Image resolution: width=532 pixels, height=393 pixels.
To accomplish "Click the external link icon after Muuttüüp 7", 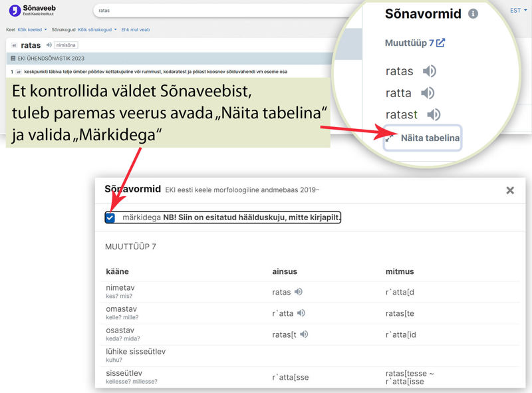I will coord(440,43).
